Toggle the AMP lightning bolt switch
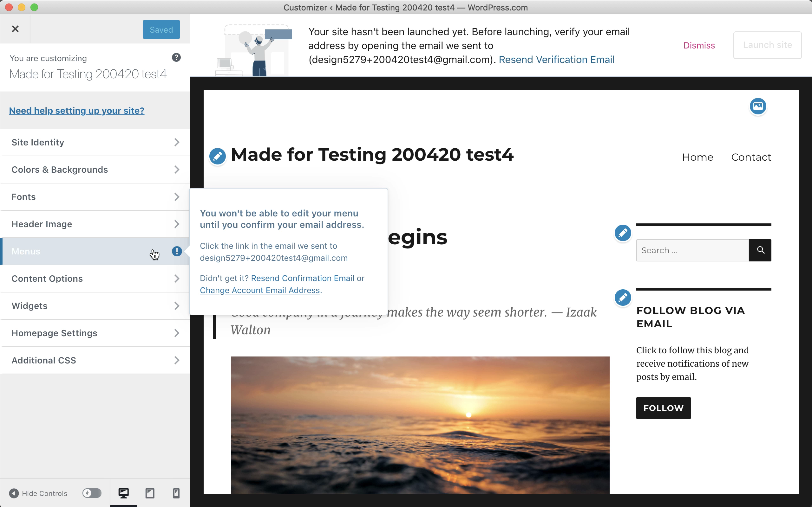Image resolution: width=812 pixels, height=507 pixels. pos(92,493)
